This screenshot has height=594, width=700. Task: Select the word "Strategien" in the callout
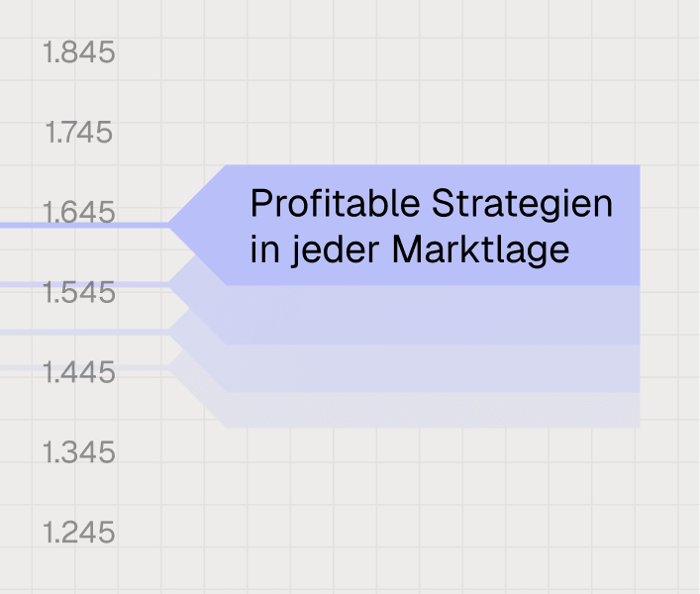pyautogui.click(x=523, y=205)
